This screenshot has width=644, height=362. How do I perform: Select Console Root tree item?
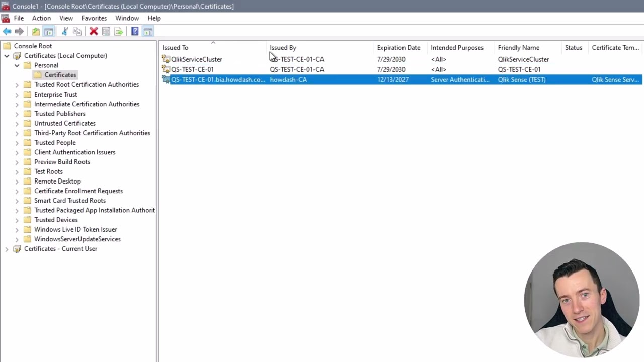pos(33,46)
